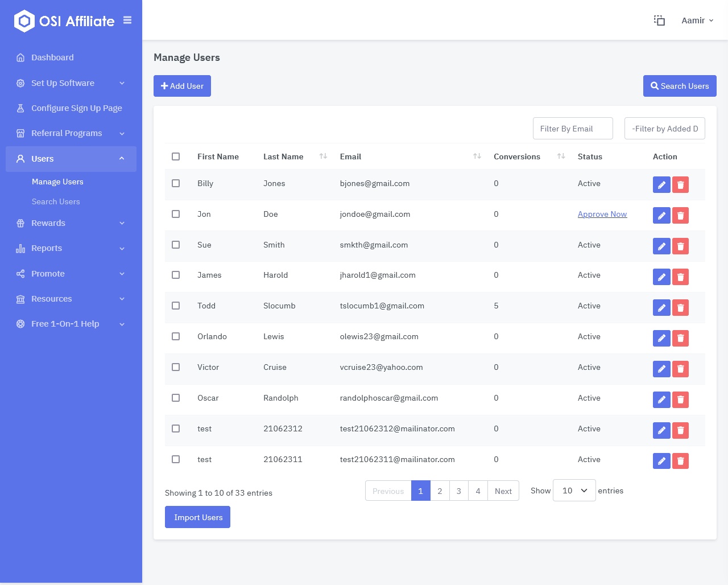This screenshot has width=728, height=585.
Task: Open the Show entries dropdown
Action: (x=574, y=490)
